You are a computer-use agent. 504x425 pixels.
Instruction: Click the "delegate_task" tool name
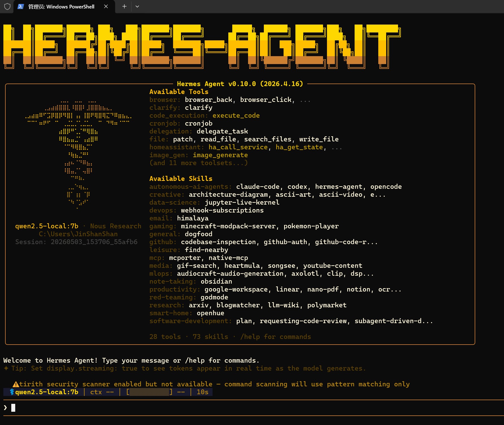click(222, 131)
